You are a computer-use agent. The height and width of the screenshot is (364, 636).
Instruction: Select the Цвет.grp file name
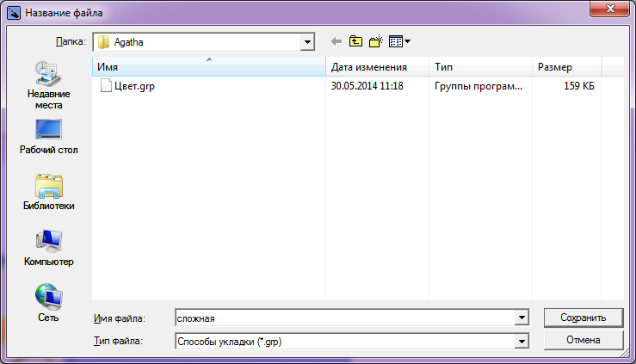click(x=134, y=86)
